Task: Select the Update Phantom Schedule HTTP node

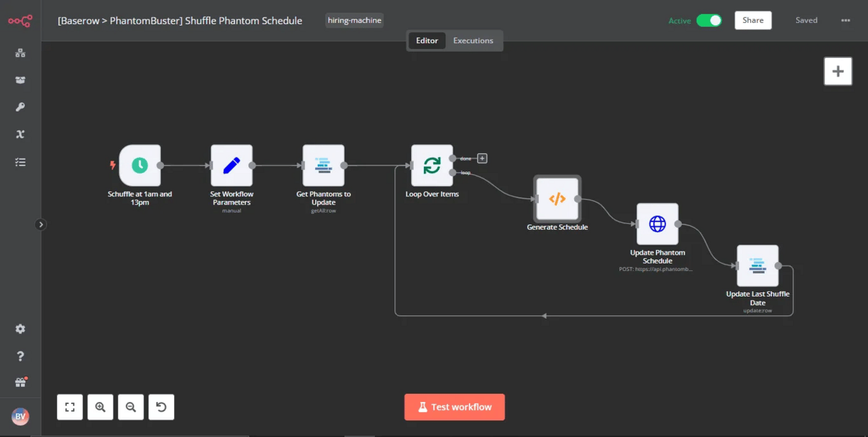Action: pos(658,224)
